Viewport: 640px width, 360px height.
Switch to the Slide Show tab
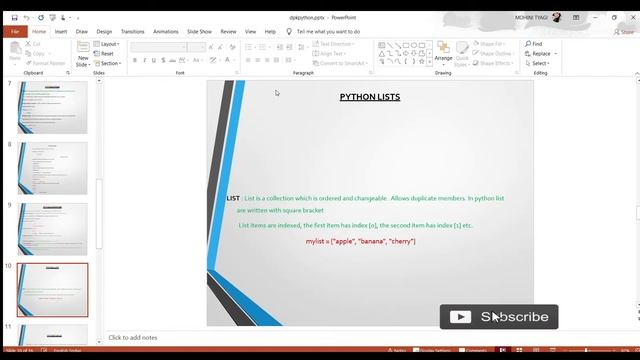[x=199, y=31]
